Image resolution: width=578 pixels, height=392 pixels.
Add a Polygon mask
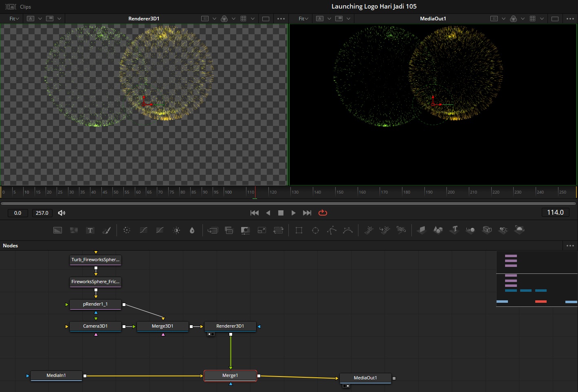pyautogui.click(x=332, y=230)
